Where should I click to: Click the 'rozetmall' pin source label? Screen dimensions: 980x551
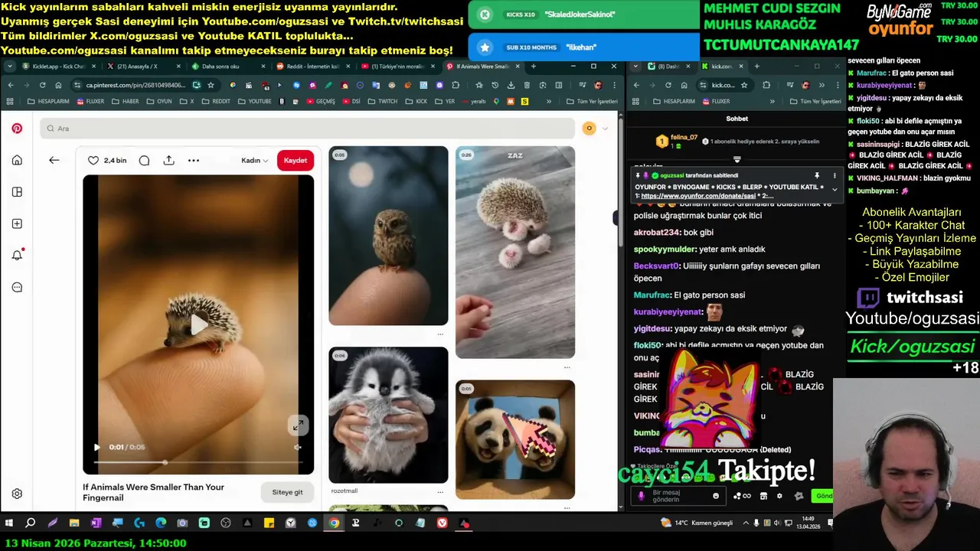(x=345, y=491)
